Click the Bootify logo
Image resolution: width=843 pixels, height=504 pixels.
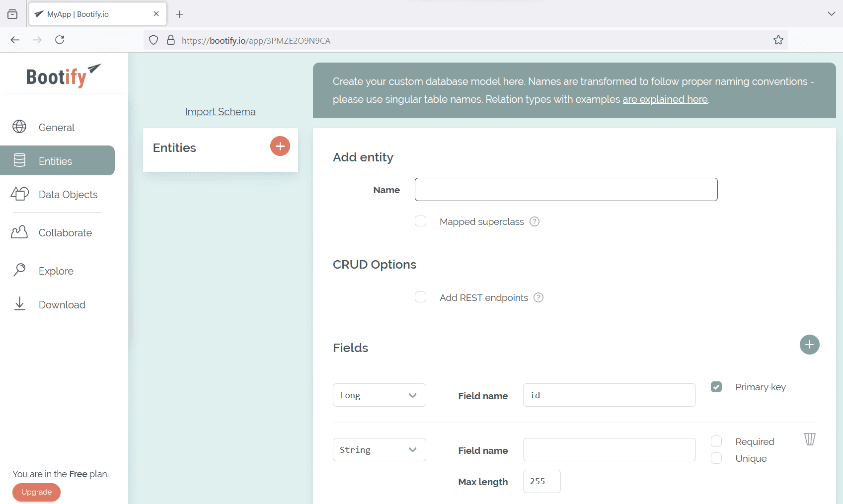[x=63, y=76]
